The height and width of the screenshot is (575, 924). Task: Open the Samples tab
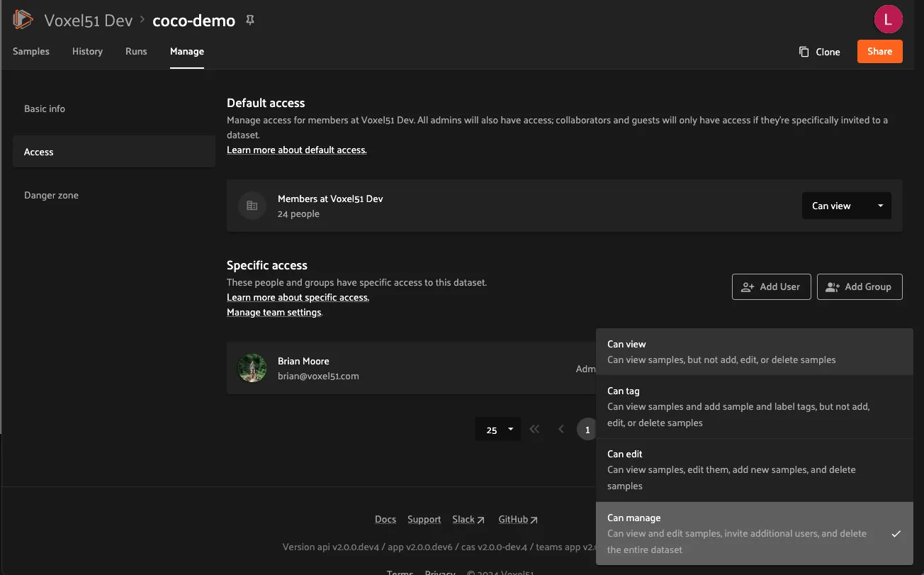coord(31,51)
